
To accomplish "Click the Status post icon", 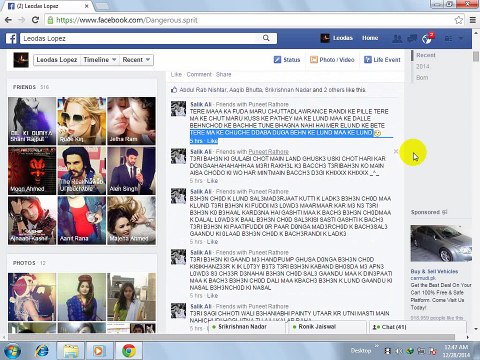I will [x=277, y=60].
